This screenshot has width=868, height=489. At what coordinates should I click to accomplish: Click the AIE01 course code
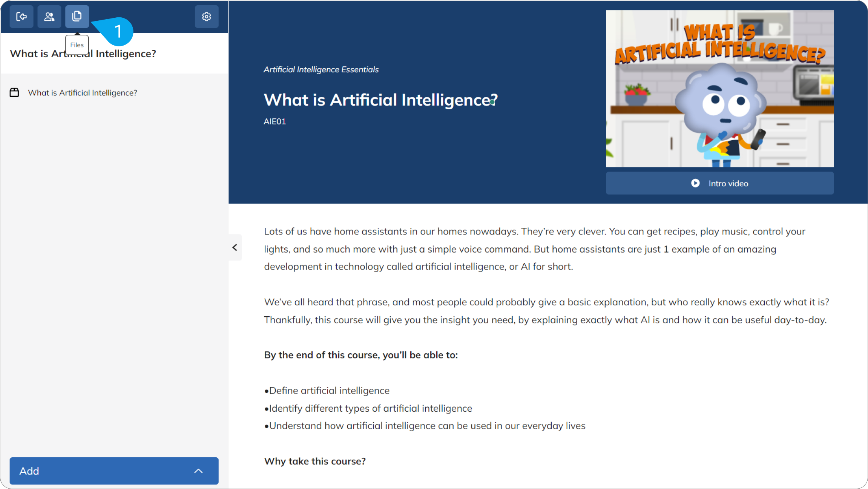[275, 121]
